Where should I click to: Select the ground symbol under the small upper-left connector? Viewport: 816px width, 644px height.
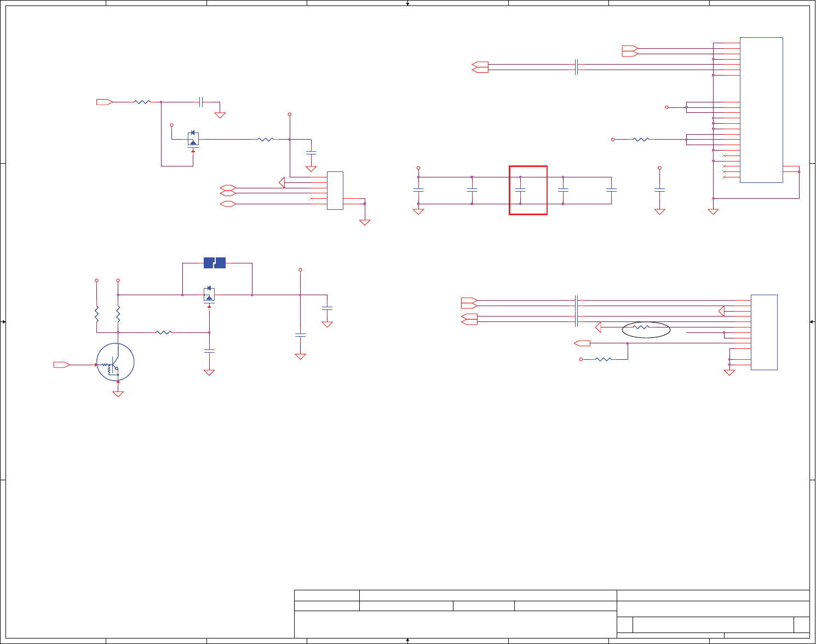click(x=364, y=222)
